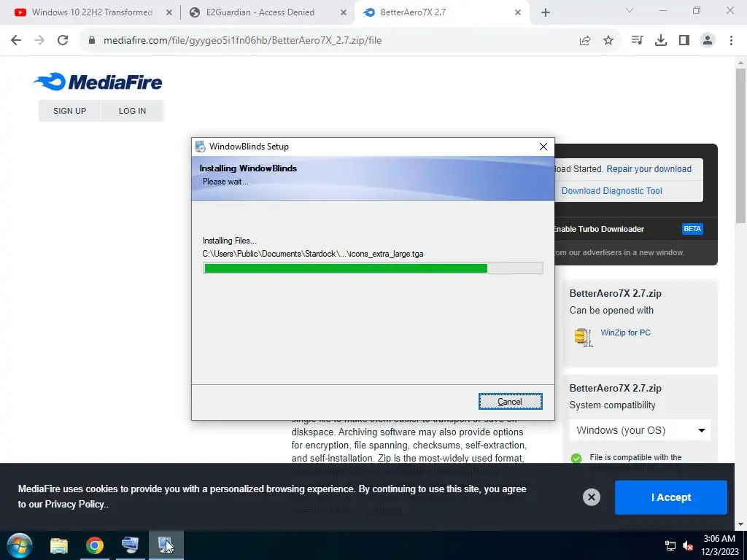This screenshot has width=747, height=560.
Task: Open File Explorer from the taskbar
Action: point(59,545)
